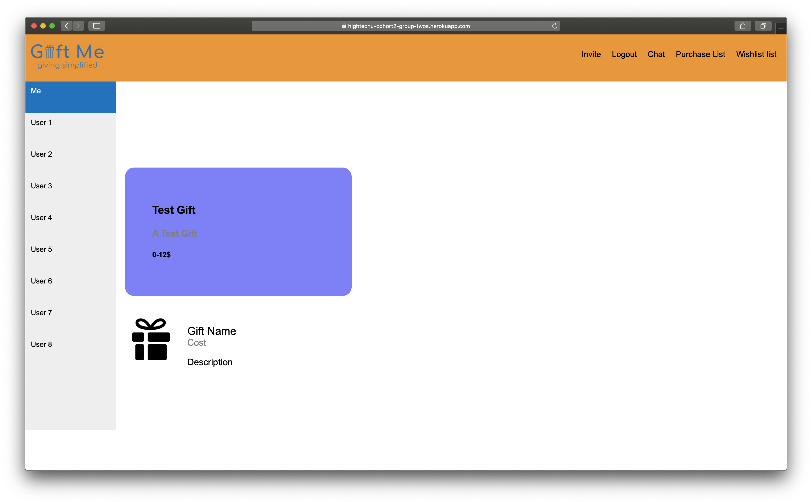The image size is (812, 504).
Task: Click the Logout button in navbar
Action: [624, 53]
